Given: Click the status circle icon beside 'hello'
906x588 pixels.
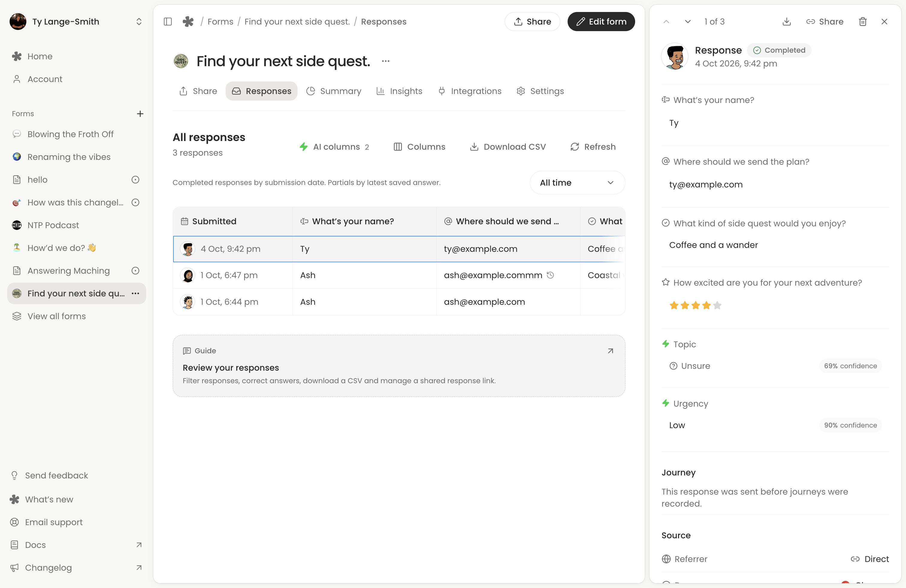Looking at the screenshot, I should [135, 180].
